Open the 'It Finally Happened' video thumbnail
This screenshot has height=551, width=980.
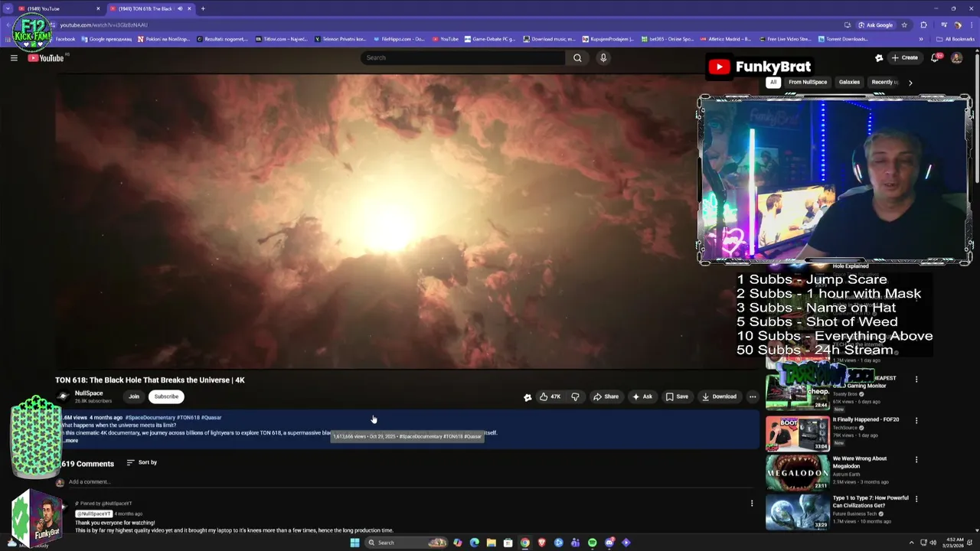pyautogui.click(x=797, y=433)
